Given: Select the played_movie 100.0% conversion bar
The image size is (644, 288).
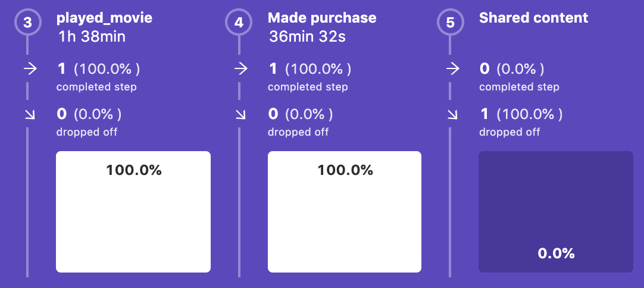Looking at the screenshot, I should pos(133,212).
